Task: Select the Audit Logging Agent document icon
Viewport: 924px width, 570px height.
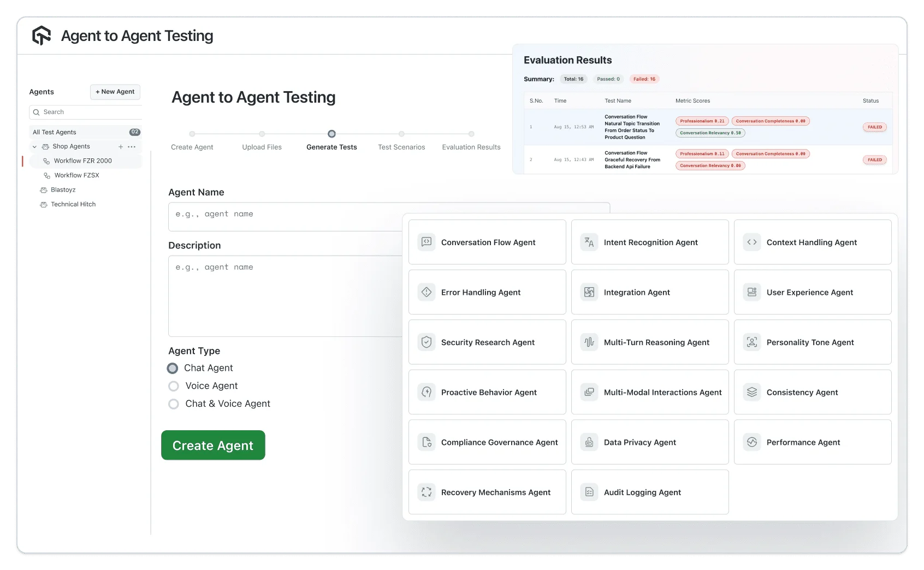Action: click(x=589, y=492)
